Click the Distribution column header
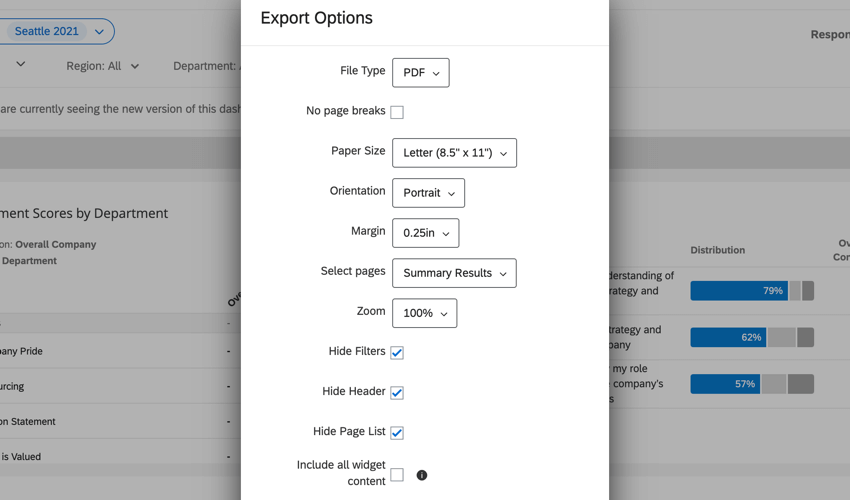 coord(717,250)
